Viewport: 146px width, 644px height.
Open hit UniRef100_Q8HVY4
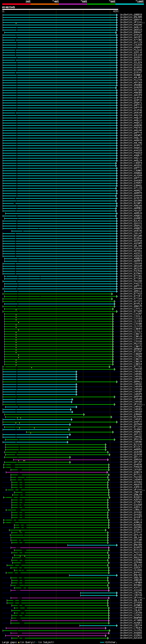click(131, 20)
